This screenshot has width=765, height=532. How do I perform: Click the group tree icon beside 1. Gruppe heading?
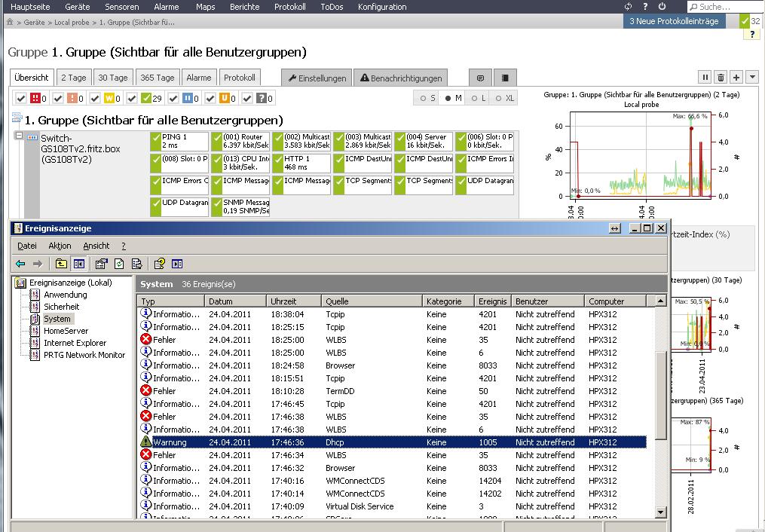coord(17,118)
